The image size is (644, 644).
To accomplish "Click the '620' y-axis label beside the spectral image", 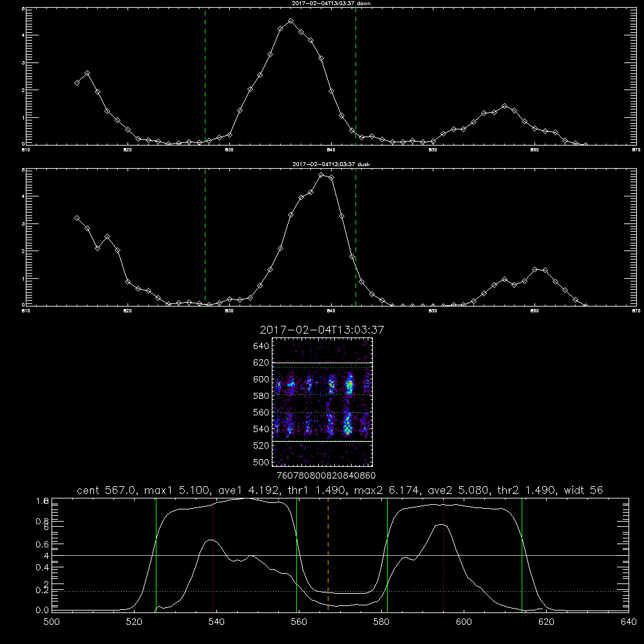I will 261,363.
